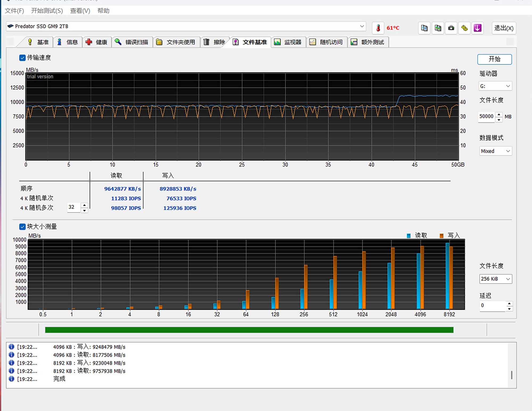This screenshot has width=532, height=411.
Task: Increase 4K 随机多次 queue depth stepper
Action: (x=84, y=205)
